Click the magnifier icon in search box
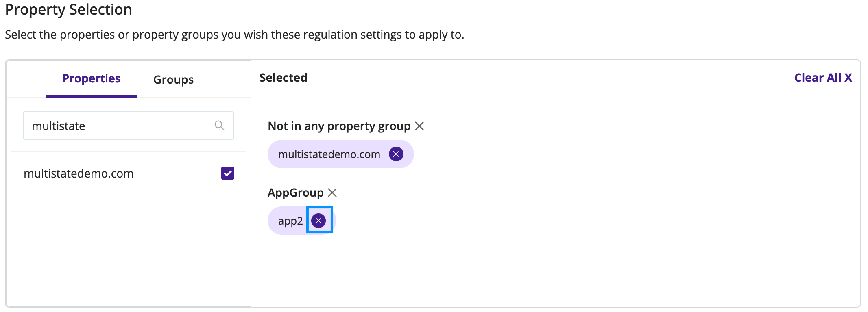Viewport: 868px width, 312px height. tap(220, 126)
